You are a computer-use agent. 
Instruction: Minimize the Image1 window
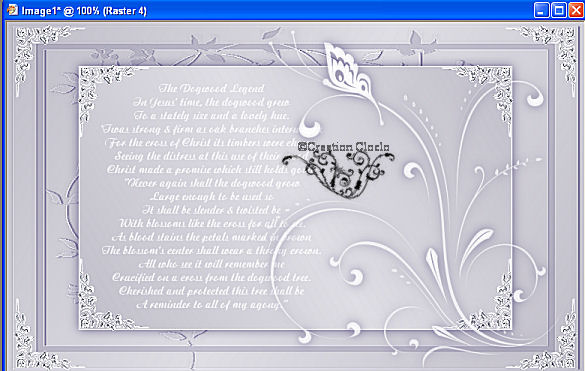541,10
